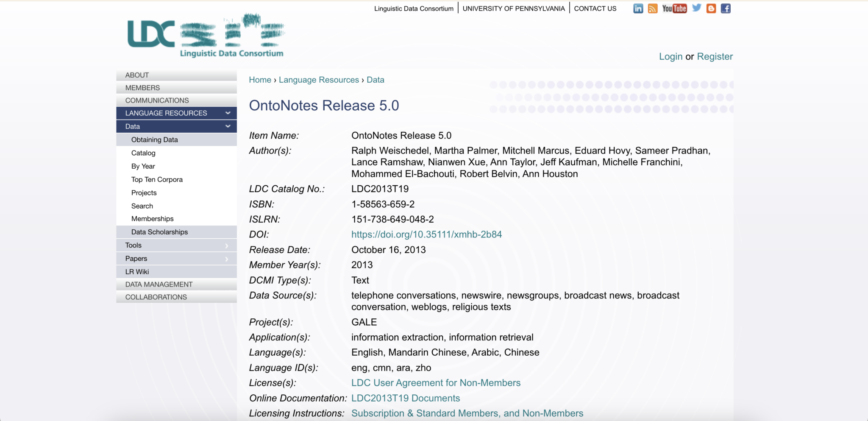Open the LinkedIn social icon
This screenshot has width=868, height=421.
[638, 8]
